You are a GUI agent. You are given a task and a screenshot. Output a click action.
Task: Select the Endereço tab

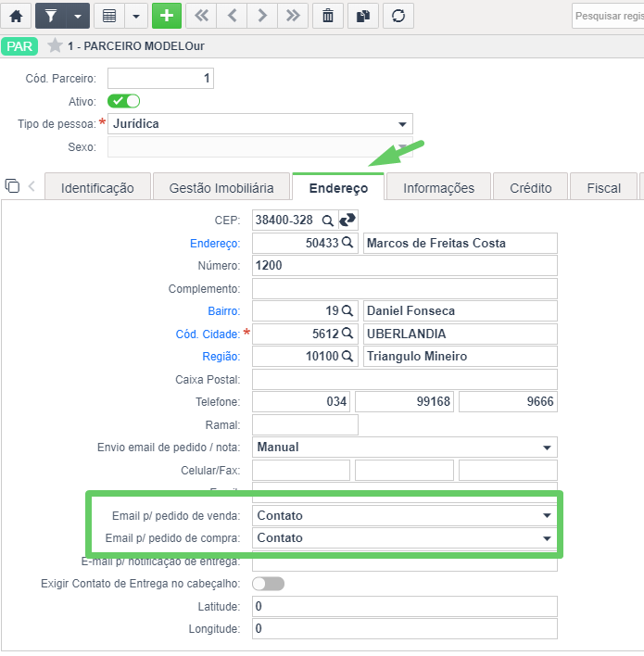click(x=338, y=188)
